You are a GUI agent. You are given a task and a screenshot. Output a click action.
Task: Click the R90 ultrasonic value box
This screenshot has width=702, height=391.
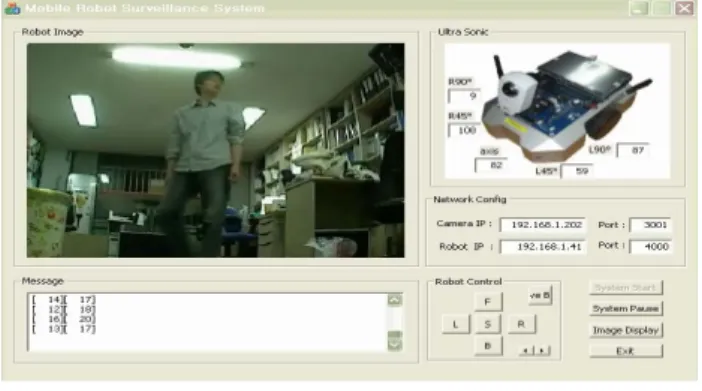click(464, 96)
